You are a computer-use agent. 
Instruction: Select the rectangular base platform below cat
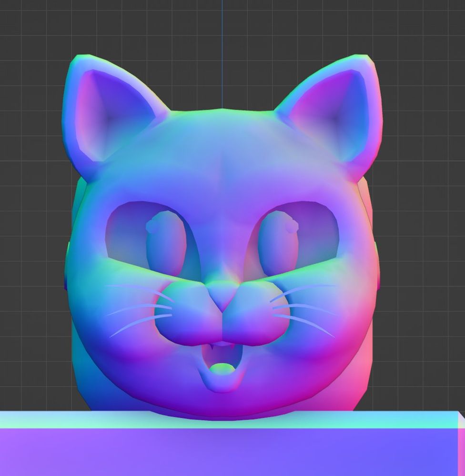(232, 444)
